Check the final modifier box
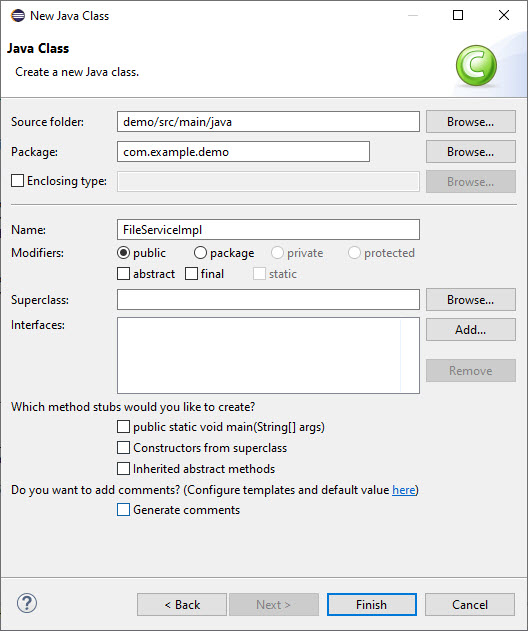Screen dimensions: 528x631 point(191,274)
